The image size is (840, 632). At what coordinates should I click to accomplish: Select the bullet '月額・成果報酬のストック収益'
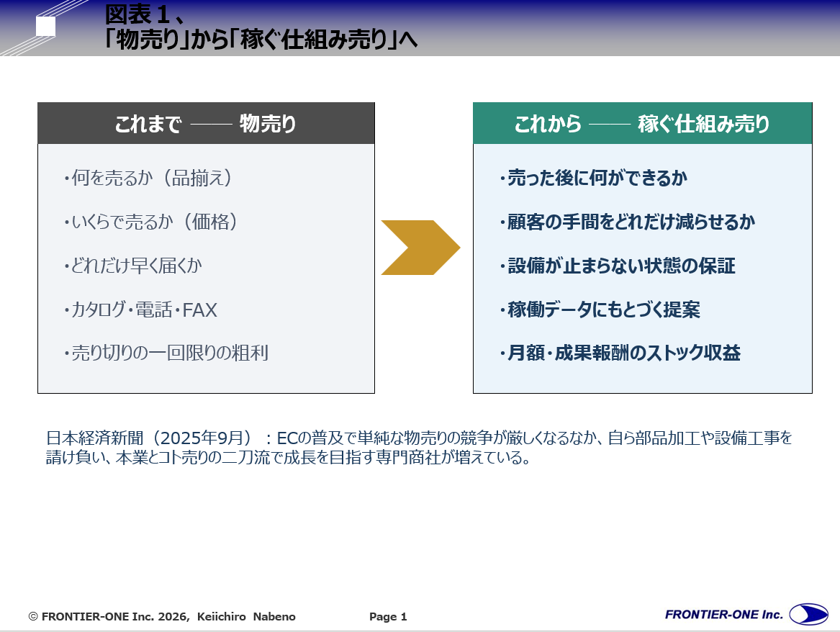[620, 353]
